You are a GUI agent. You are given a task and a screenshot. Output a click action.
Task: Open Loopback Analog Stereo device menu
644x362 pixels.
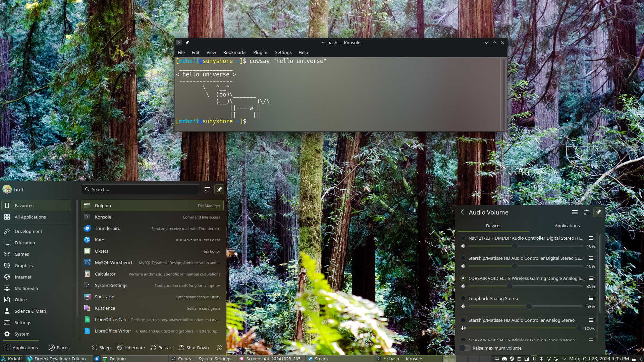(591, 298)
